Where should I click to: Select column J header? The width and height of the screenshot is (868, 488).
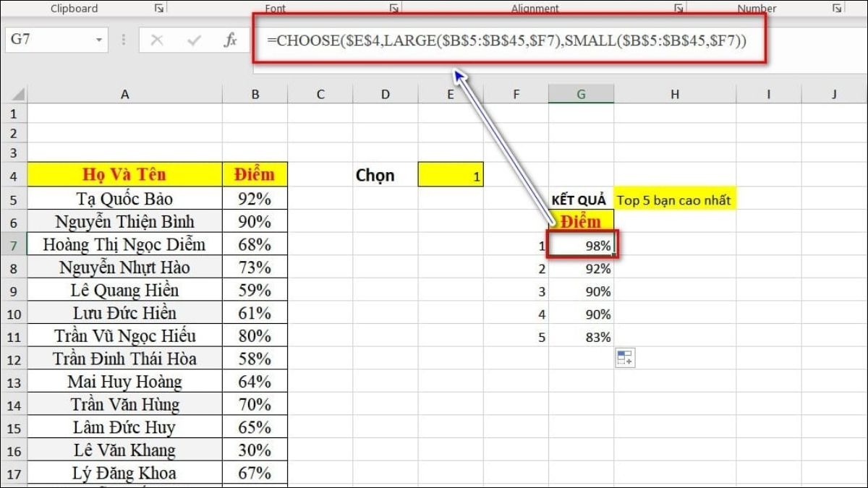click(834, 94)
